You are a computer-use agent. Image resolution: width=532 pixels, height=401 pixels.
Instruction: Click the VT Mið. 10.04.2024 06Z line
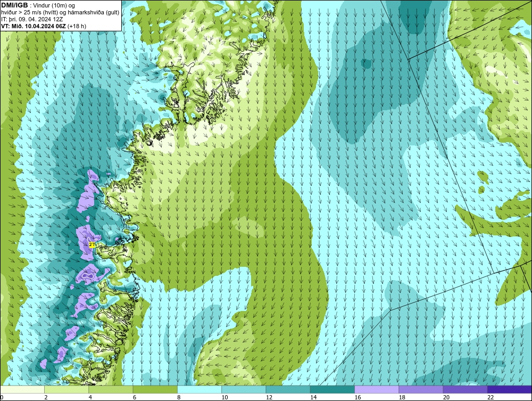click(x=44, y=26)
